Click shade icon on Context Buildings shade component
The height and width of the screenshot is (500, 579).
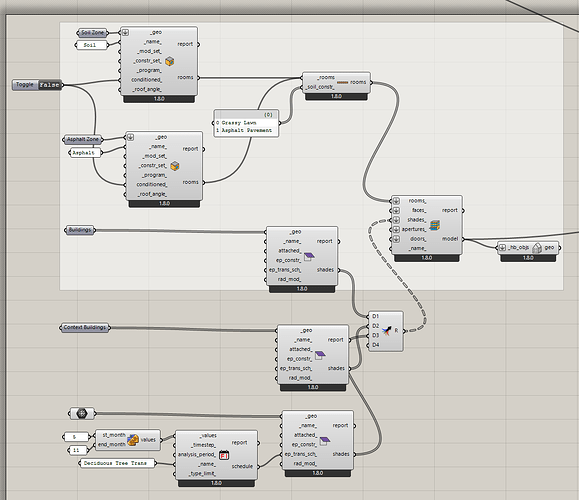320,355
